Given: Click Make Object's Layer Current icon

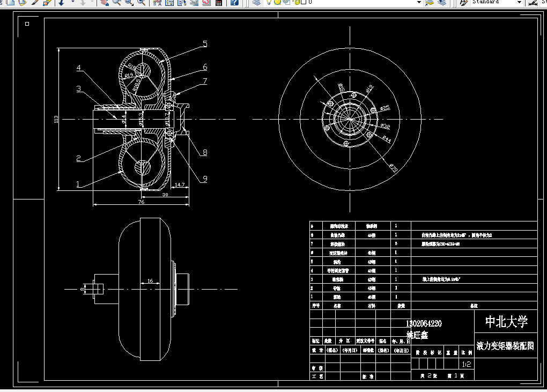Looking at the screenshot, I should 429,3.
